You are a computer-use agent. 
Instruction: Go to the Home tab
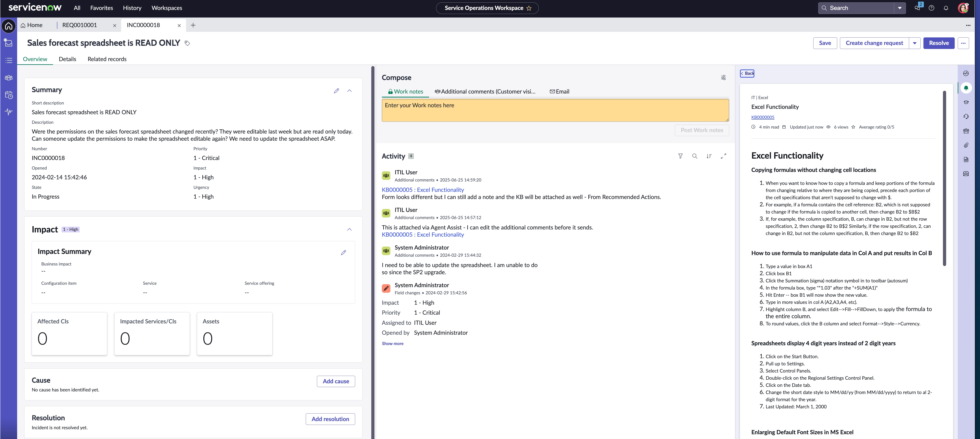(x=32, y=25)
